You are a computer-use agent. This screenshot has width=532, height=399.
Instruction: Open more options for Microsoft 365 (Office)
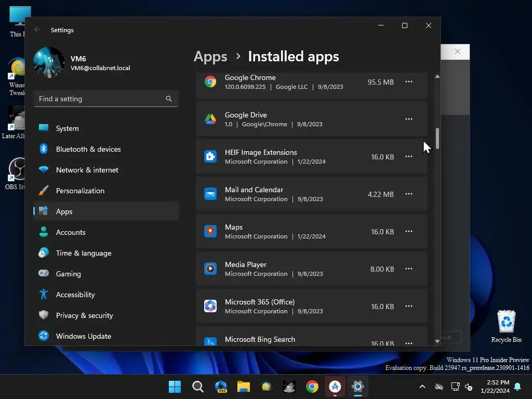[x=409, y=306]
